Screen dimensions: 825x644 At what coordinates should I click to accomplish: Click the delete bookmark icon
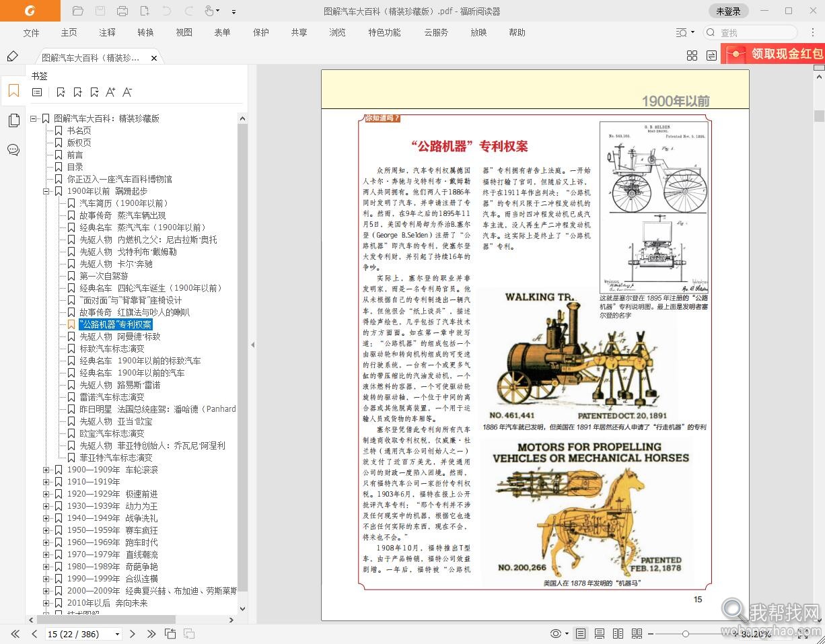[x=61, y=92]
